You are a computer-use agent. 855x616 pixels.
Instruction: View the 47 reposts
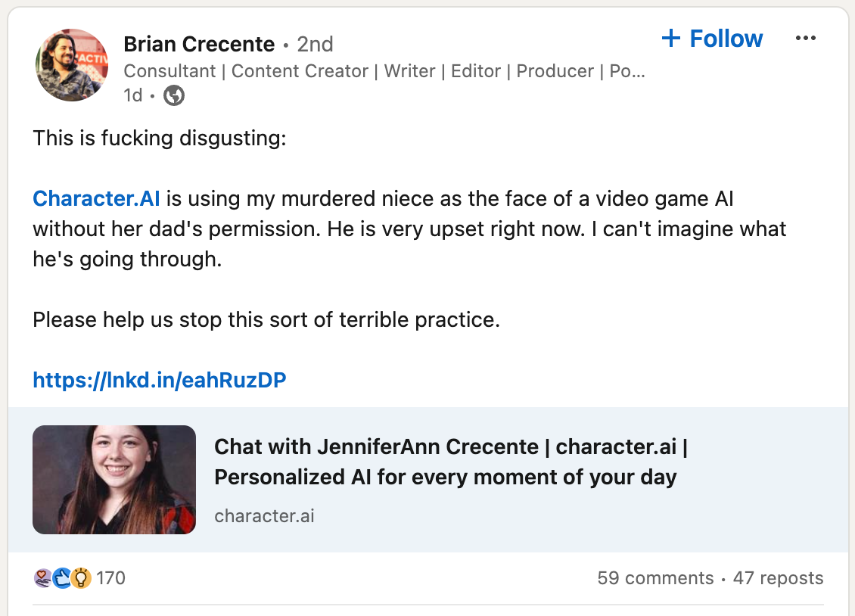[778, 579]
